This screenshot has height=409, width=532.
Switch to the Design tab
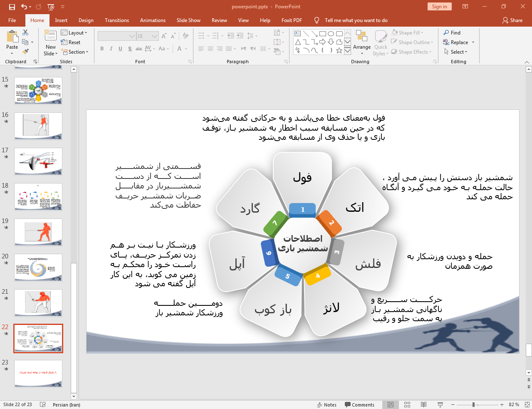[86, 20]
